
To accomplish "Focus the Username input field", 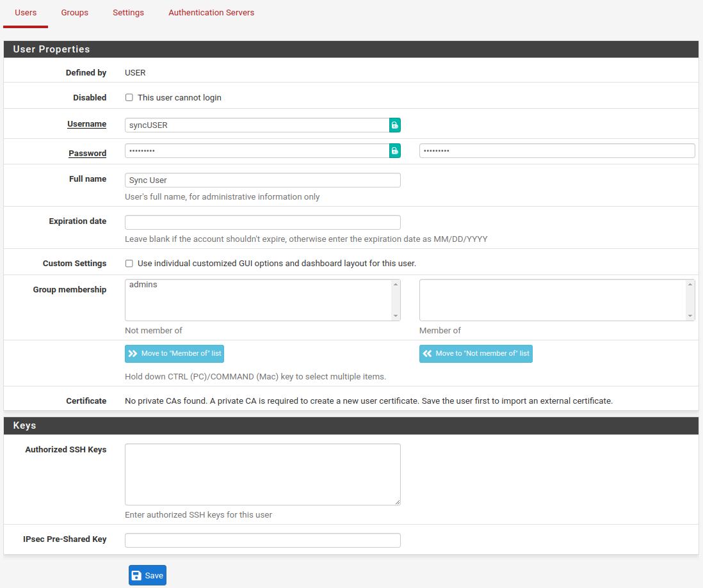I will coord(257,125).
